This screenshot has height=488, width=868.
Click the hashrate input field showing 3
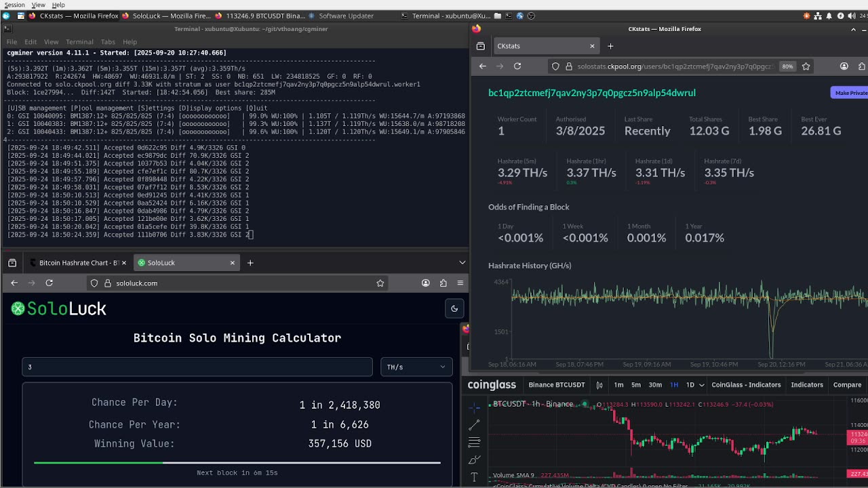point(197,367)
